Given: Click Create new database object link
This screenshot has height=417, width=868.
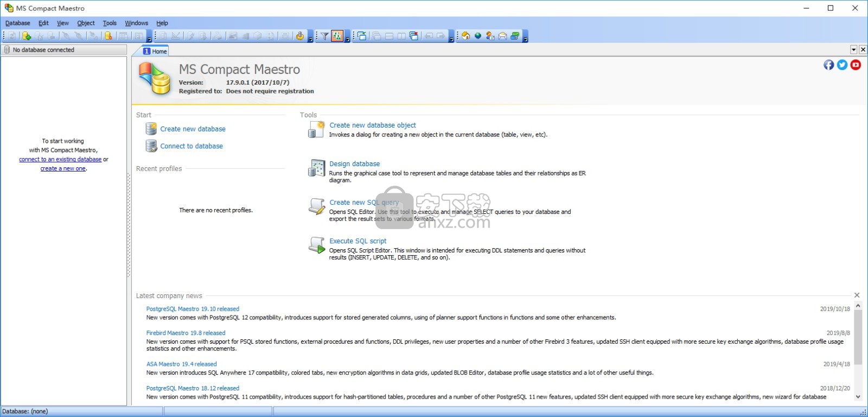Looking at the screenshot, I should click(x=373, y=125).
